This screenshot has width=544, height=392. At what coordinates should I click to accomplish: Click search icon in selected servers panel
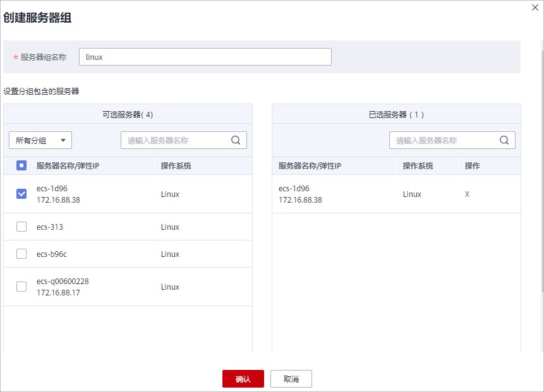pos(504,140)
